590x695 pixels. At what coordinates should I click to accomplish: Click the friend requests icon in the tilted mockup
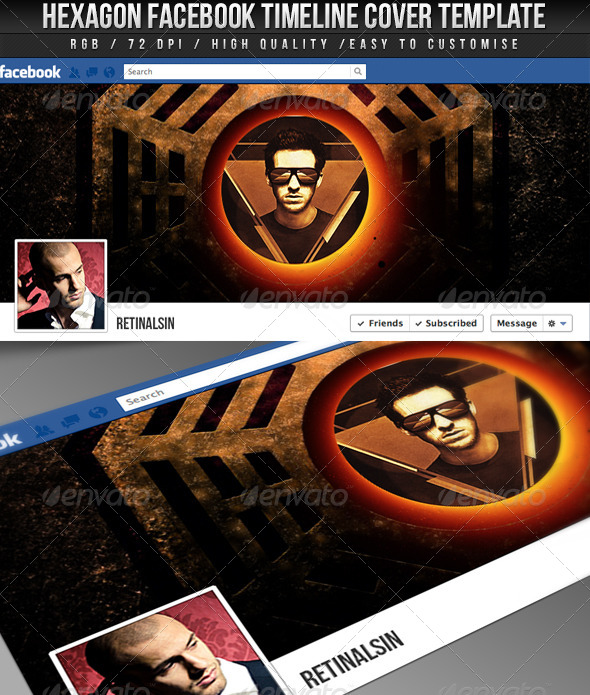43,429
